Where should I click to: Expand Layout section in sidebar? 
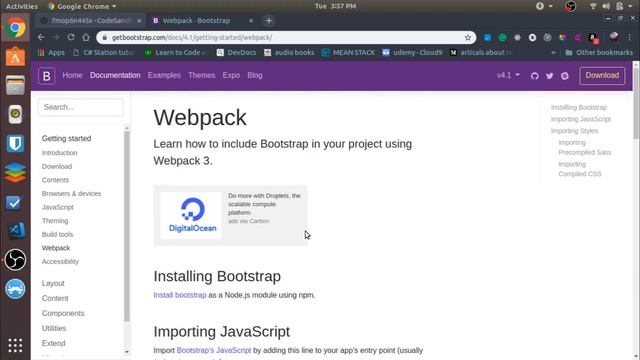click(53, 283)
